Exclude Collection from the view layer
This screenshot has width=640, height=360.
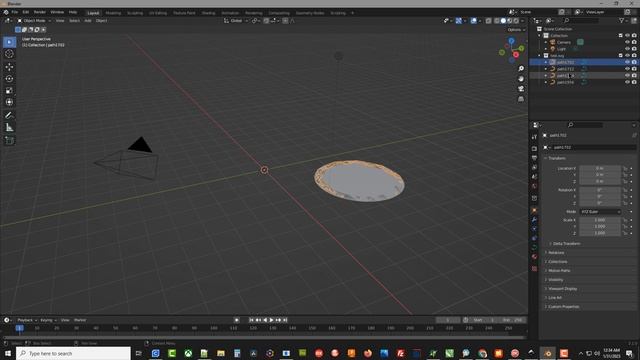point(621,36)
